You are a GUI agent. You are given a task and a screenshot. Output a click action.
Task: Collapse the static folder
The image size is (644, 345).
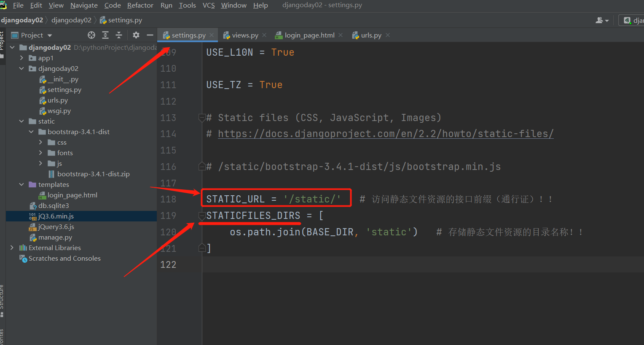[x=21, y=121]
